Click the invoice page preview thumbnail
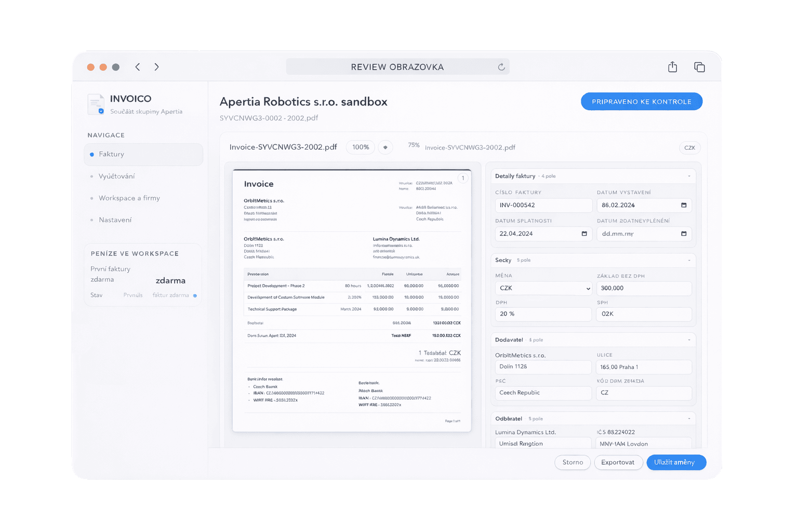 352,300
